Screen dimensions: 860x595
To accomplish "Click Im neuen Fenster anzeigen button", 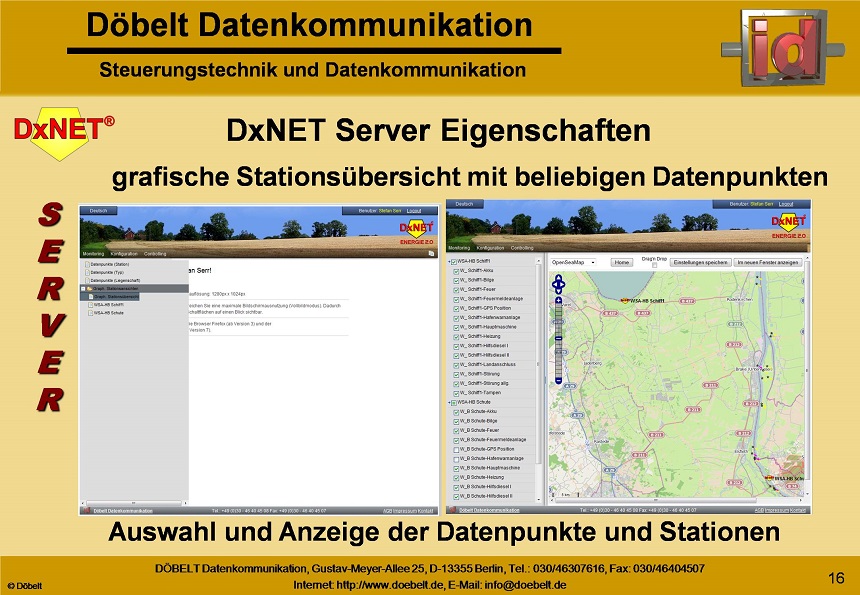I will [768, 263].
